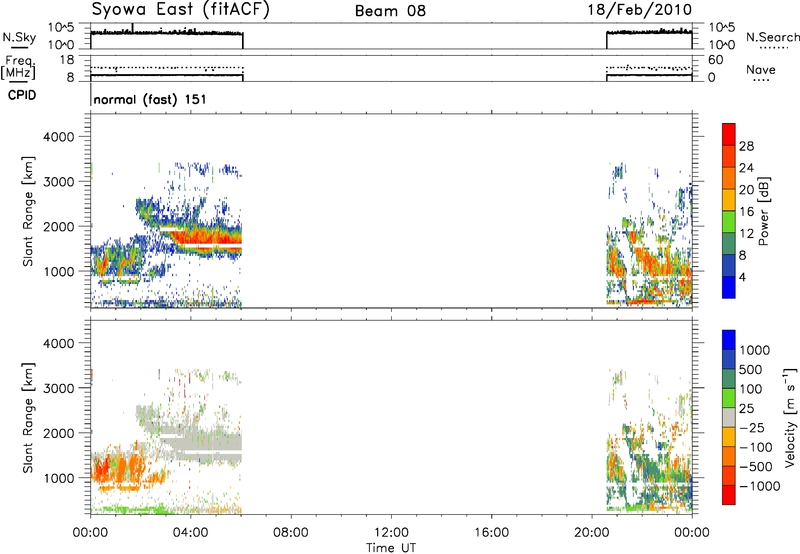Select the 'N.Sky' legend label
800x554 pixels.
[x=19, y=37]
